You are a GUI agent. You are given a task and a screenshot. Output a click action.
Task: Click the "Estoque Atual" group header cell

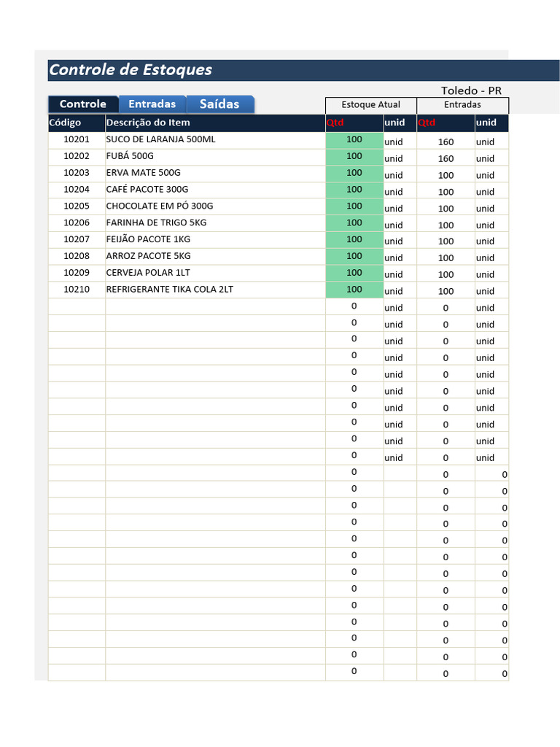point(370,105)
